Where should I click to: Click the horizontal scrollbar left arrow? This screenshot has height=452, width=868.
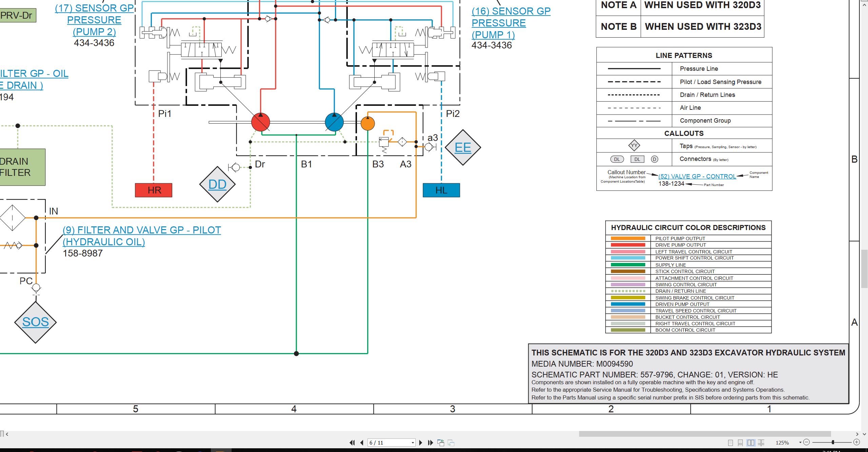(7, 434)
